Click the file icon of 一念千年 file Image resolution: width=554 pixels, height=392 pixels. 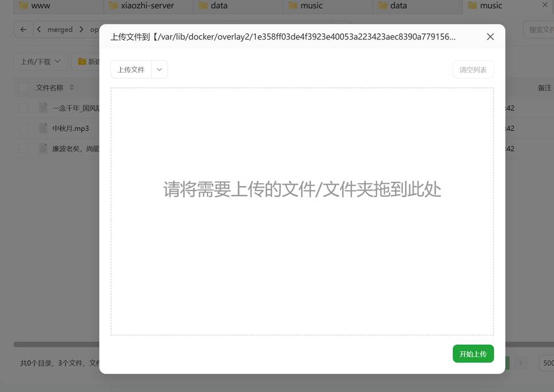click(43, 108)
